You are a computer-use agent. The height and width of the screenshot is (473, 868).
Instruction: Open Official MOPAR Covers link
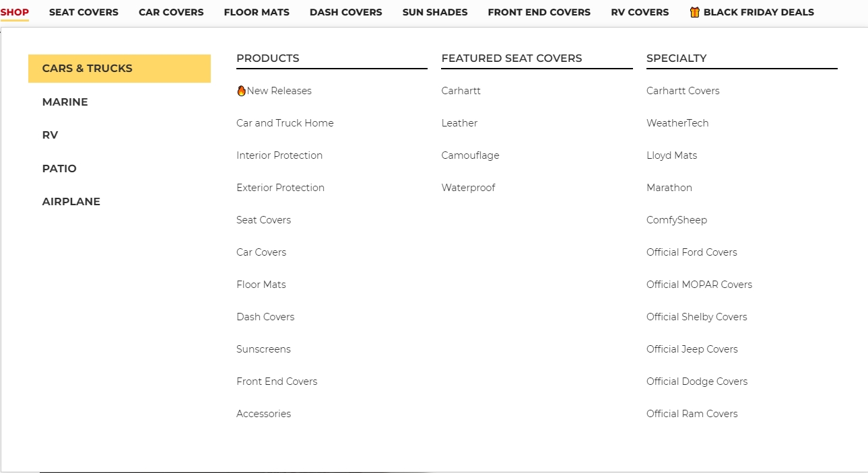(699, 285)
